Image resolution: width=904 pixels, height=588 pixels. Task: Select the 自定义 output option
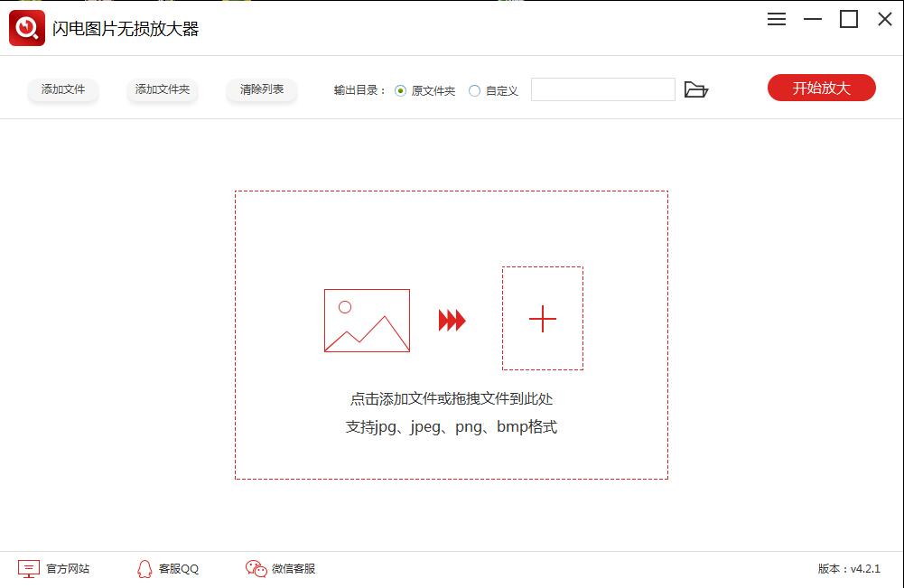point(473,89)
